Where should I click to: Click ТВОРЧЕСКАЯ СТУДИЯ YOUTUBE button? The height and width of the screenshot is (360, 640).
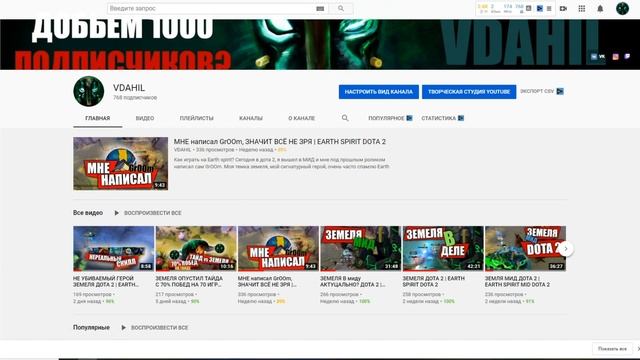coord(469,92)
